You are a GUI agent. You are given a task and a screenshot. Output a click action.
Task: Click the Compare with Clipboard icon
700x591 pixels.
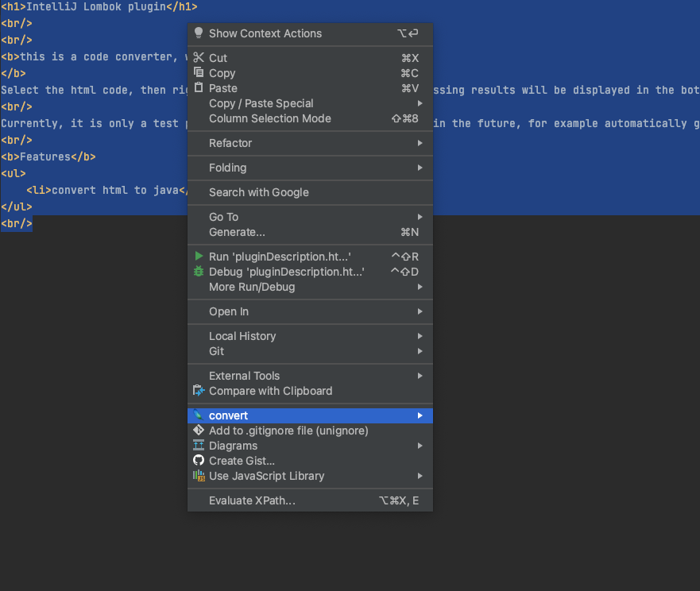(199, 391)
